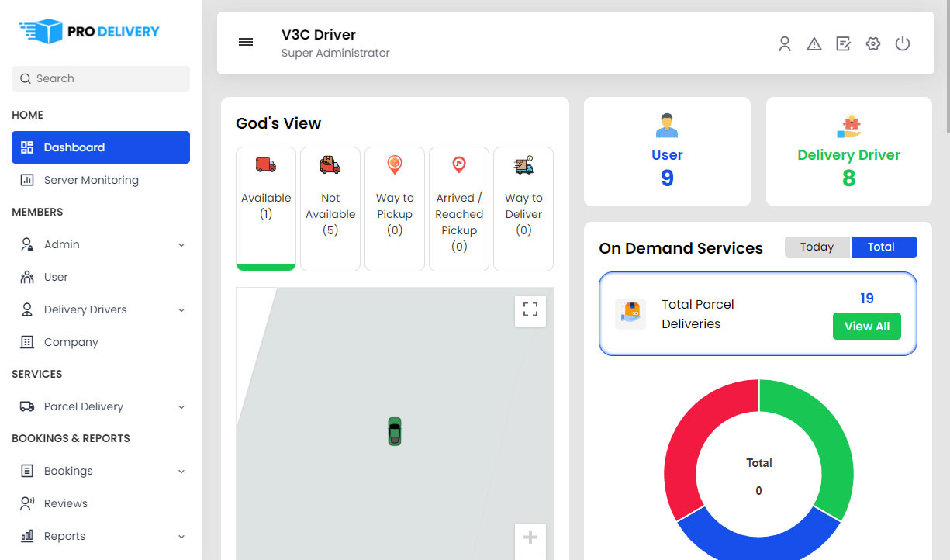The height and width of the screenshot is (560, 950).
Task: Click the View All button for Total Parcel Deliveries
Action: point(866,326)
